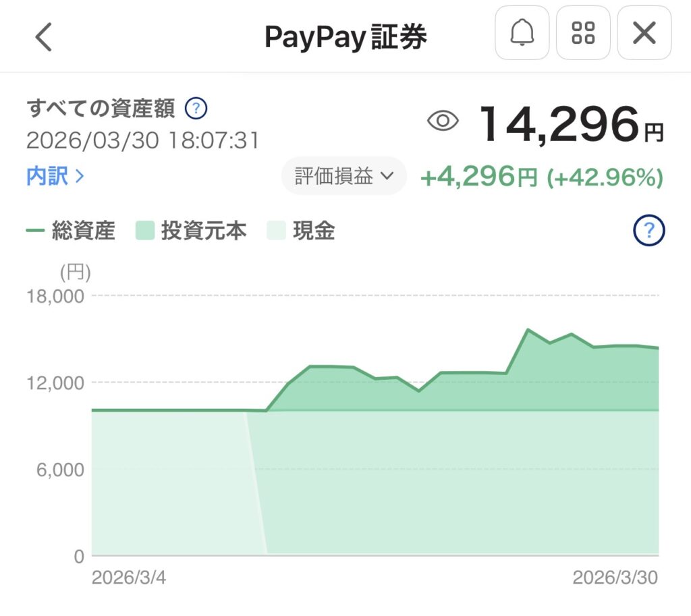Select the 2026/3/4 start date label
The image size is (691, 616).
(128, 578)
